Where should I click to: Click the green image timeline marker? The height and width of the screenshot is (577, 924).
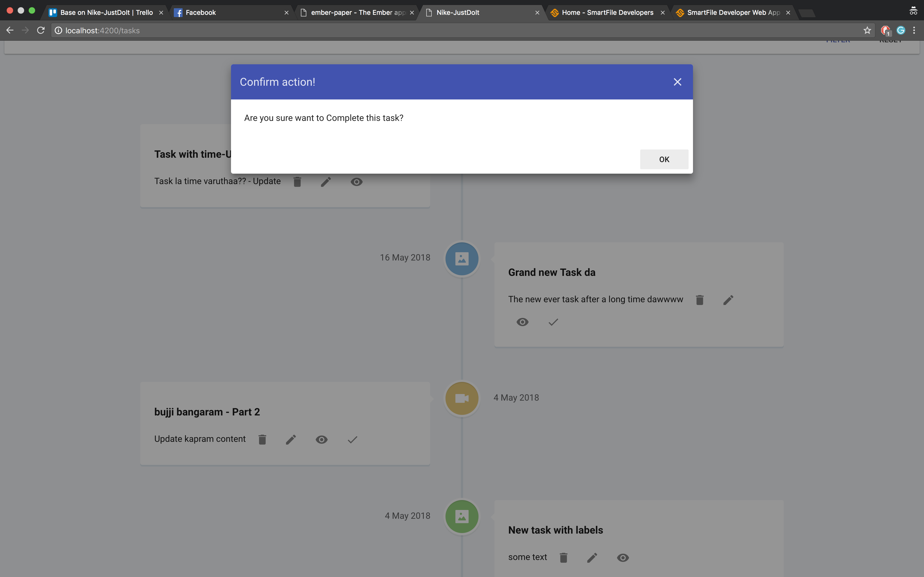point(462,516)
